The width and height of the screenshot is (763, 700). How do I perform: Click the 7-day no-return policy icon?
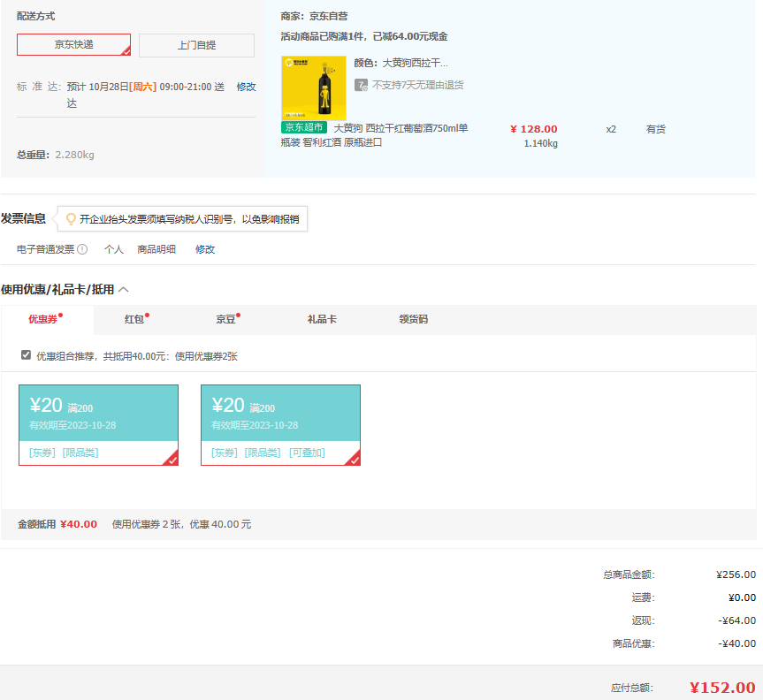[361, 85]
